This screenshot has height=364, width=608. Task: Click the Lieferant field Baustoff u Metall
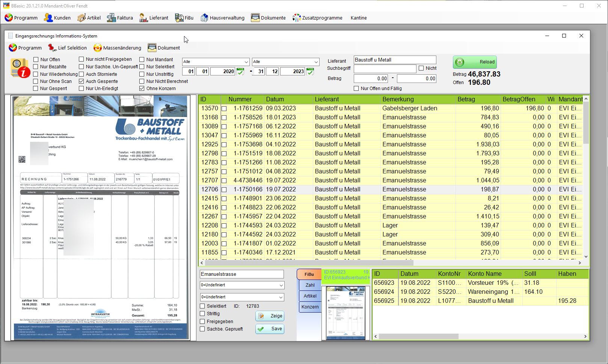395,60
